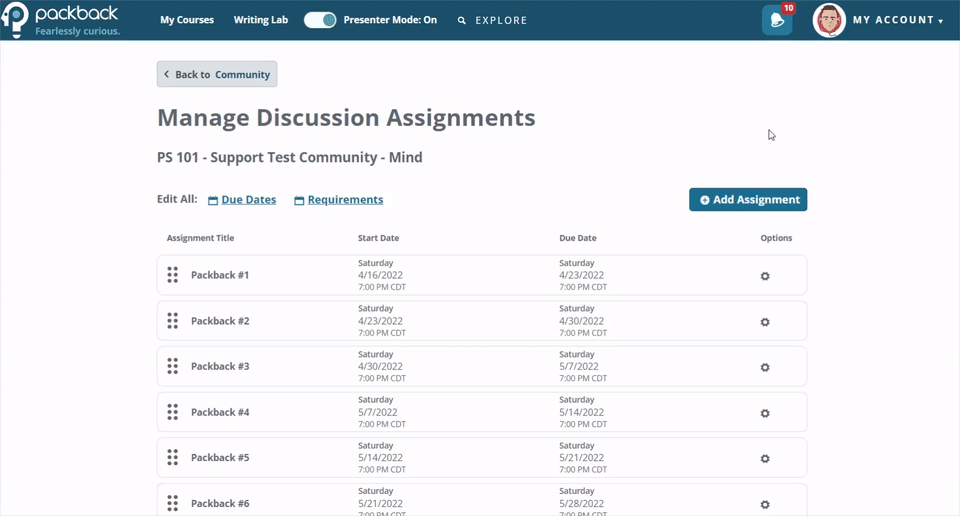Grab the drag handle of Packback #3

point(173,366)
